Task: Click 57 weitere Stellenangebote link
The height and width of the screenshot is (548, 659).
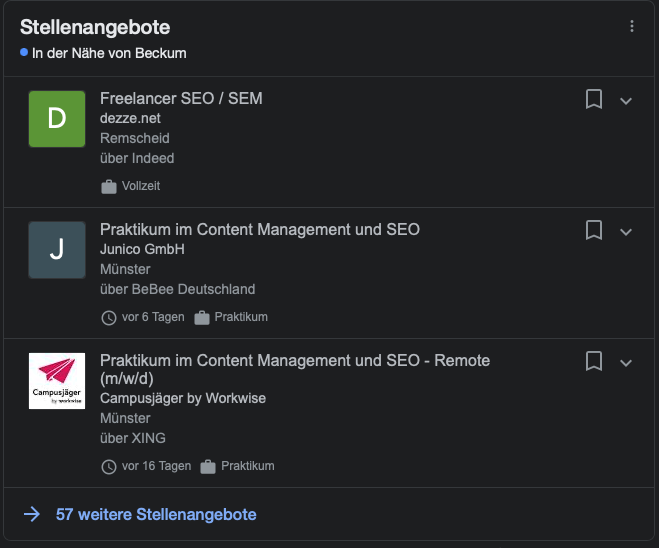Action: coord(156,514)
